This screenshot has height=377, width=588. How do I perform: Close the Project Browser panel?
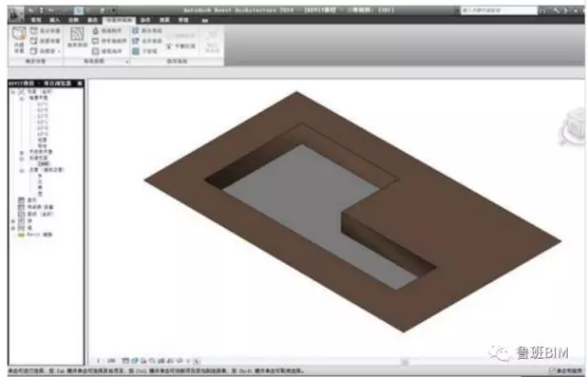[x=80, y=83]
